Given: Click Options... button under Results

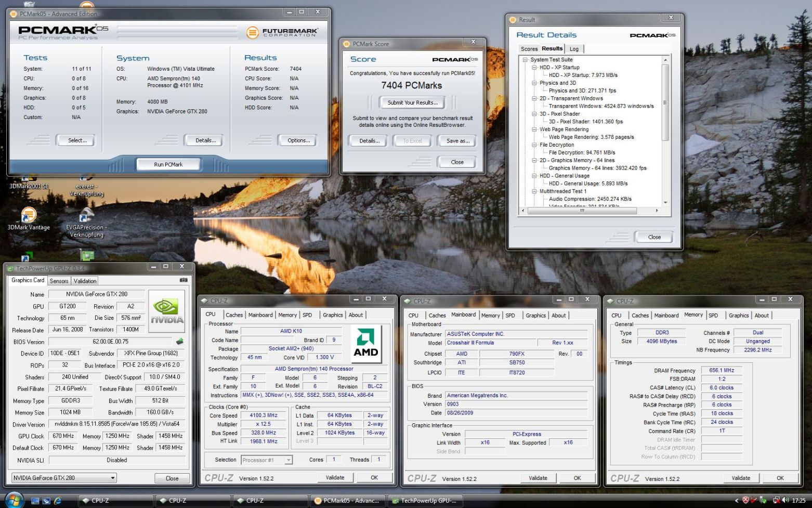Looking at the screenshot, I should (299, 140).
